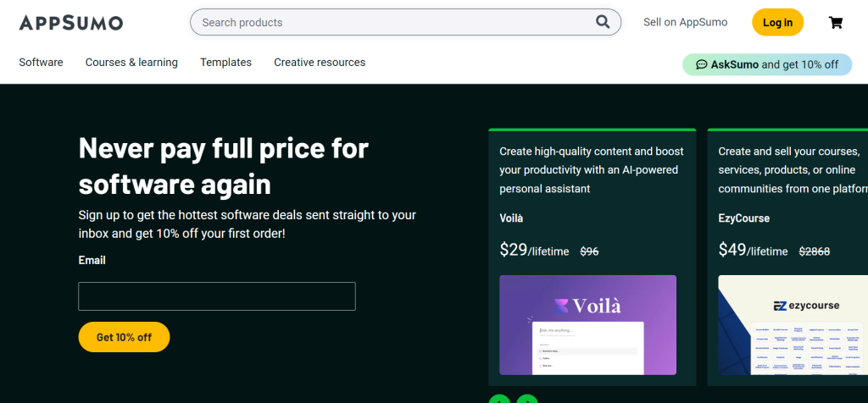868x403 pixels.
Task: Open the shopping cart
Action: pos(836,23)
